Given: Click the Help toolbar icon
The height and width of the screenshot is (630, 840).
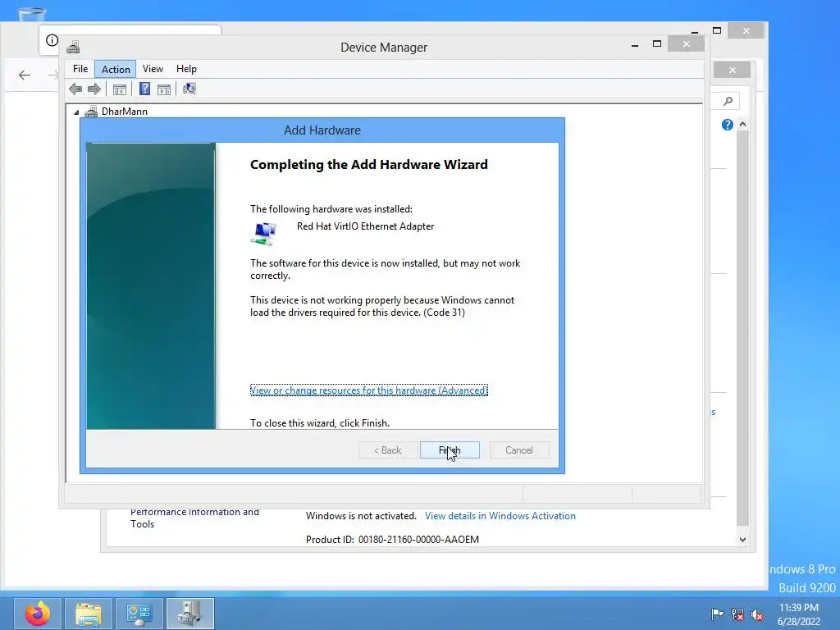Looking at the screenshot, I should [x=144, y=89].
